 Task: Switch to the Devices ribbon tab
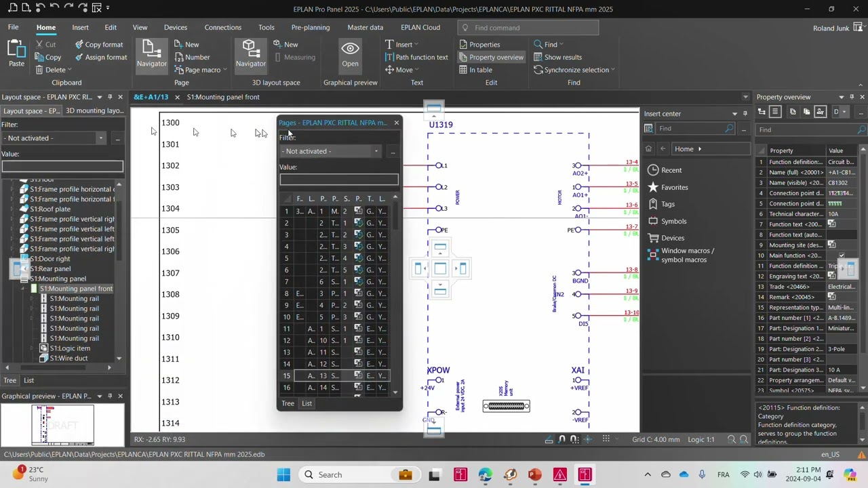175,27
